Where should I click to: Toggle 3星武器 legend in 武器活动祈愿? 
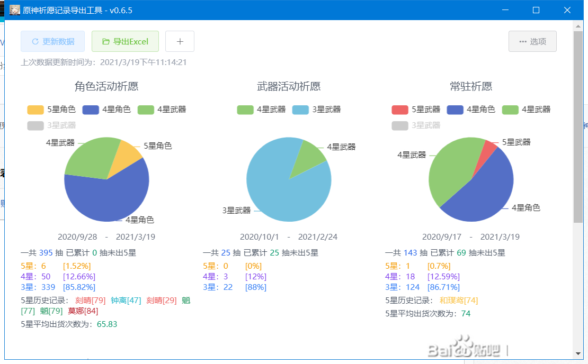point(316,110)
